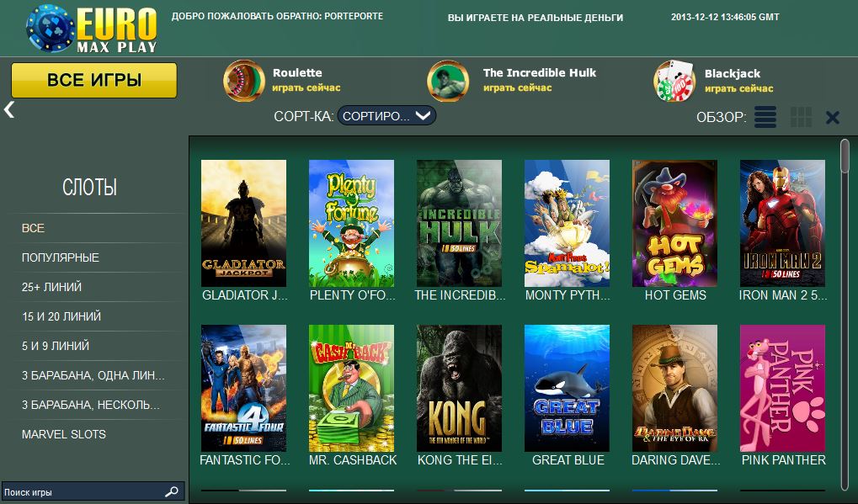This screenshot has height=504, width=858.
Task: Click the KONG THE EI... caption
Action: click(x=460, y=460)
